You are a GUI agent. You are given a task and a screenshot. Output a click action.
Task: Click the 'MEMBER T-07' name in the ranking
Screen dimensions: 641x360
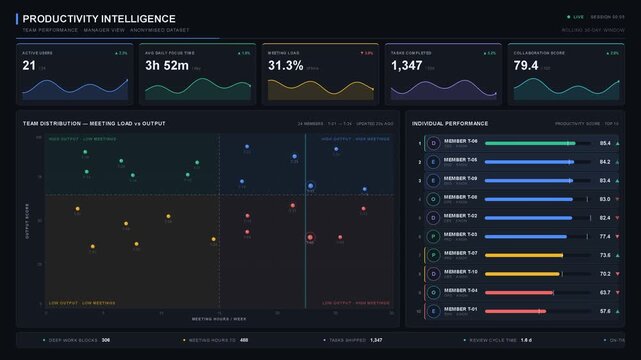coord(460,253)
